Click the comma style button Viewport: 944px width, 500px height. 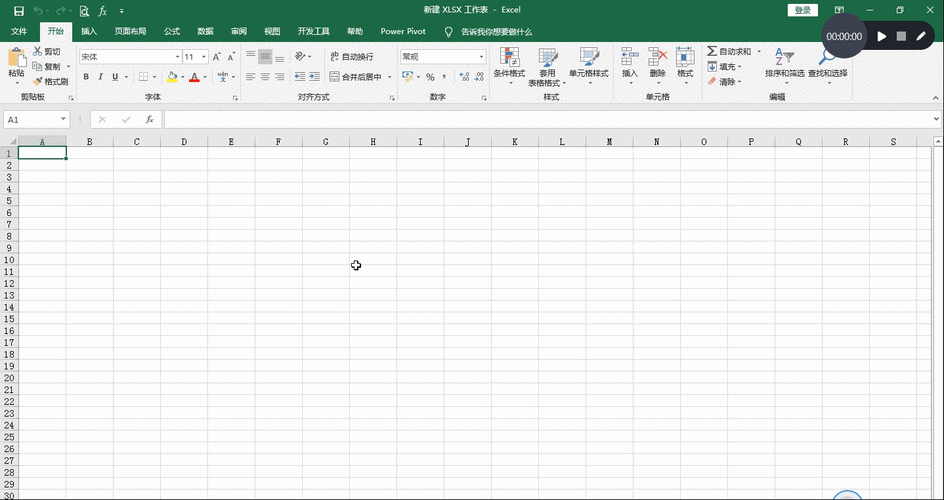444,77
